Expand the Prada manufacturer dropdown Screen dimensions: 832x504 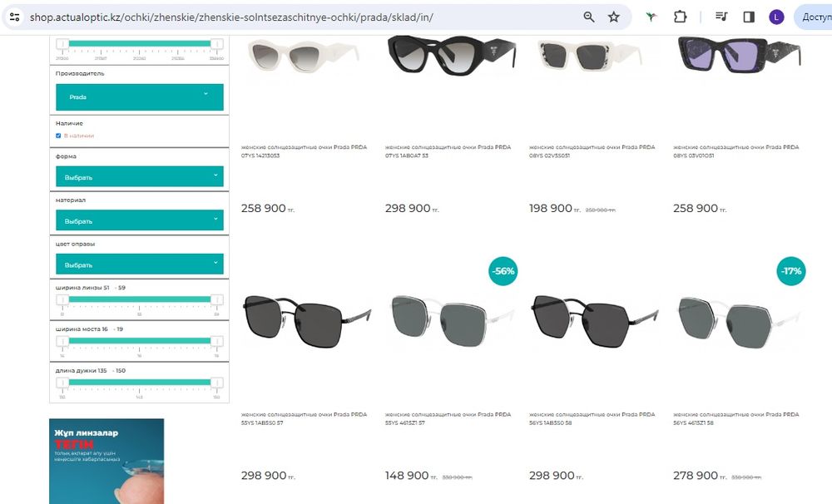[x=140, y=97]
